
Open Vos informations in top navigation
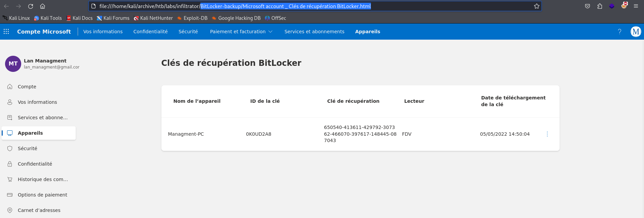(x=103, y=32)
